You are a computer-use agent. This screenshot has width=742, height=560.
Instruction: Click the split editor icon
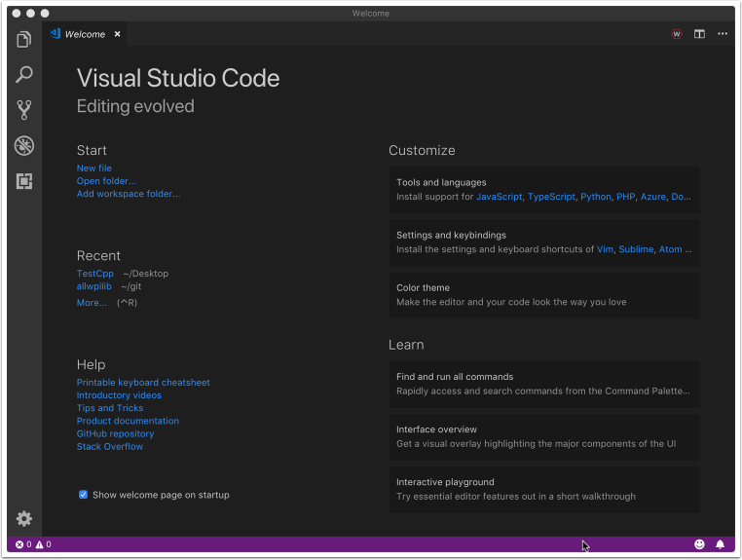(x=699, y=34)
